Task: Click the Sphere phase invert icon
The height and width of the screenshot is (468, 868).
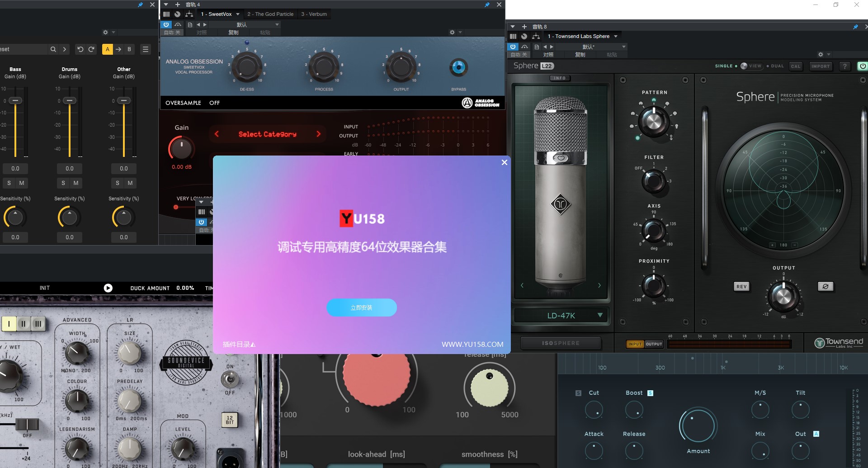Action: pos(826,287)
